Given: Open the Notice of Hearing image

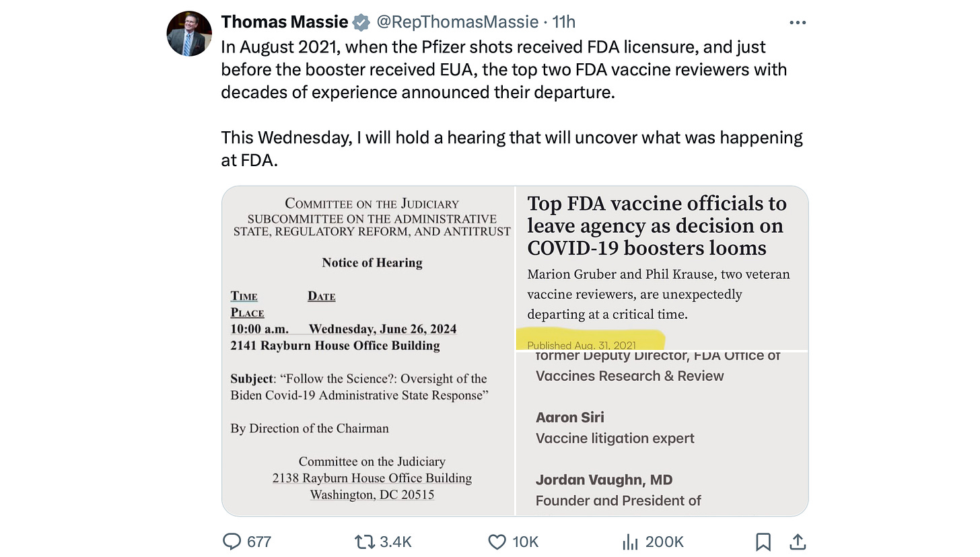Looking at the screenshot, I should 369,351.
